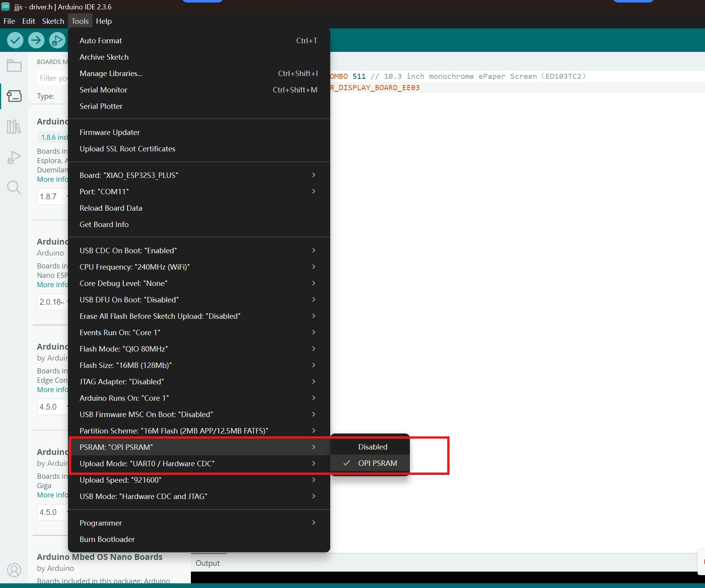The width and height of the screenshot is (705, 588).
Task: Open the Sketch menu
Action: click(x=53, y=21)
